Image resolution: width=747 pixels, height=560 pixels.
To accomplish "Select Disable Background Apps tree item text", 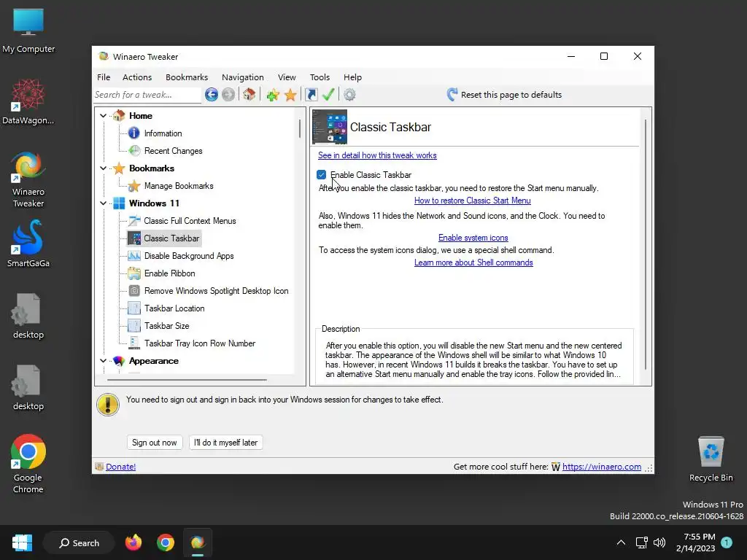I will click(189, 256).
